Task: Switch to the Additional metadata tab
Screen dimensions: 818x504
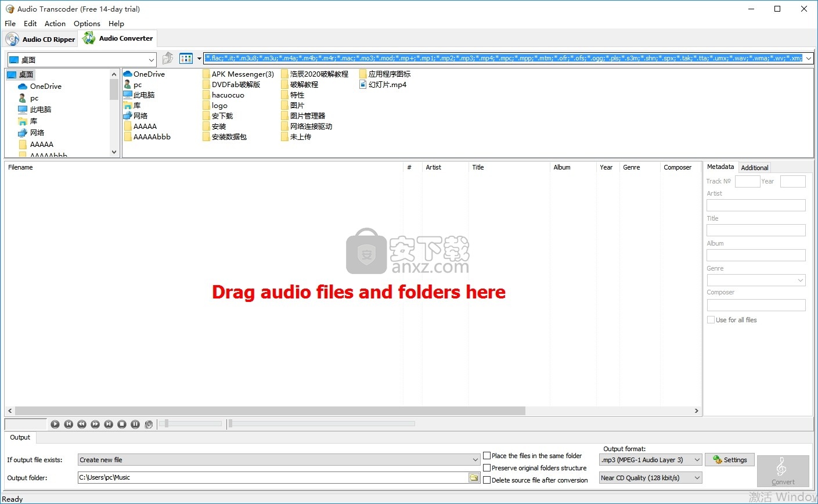Action: (x=755, y=168)
